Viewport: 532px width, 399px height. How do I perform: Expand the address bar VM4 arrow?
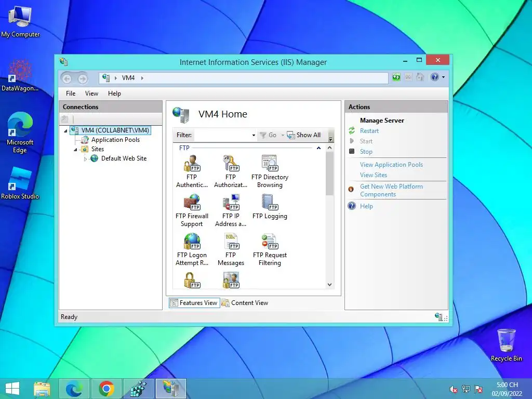142,78
